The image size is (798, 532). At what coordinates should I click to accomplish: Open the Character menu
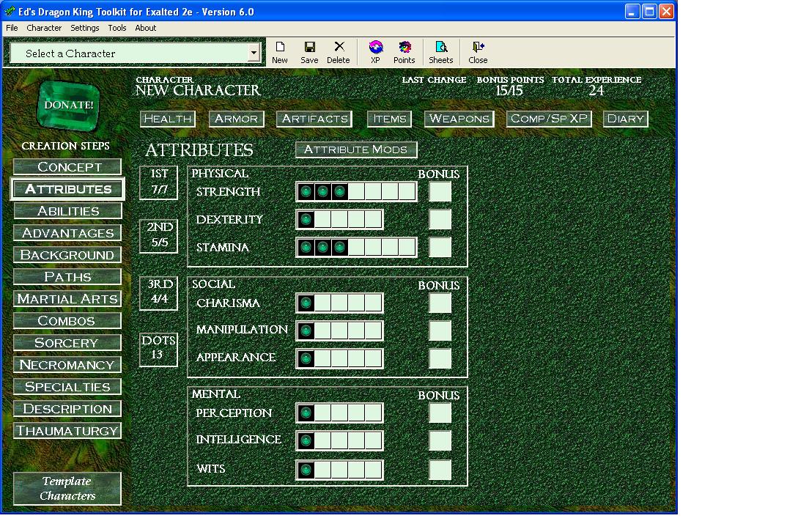(x=44, y=28)
